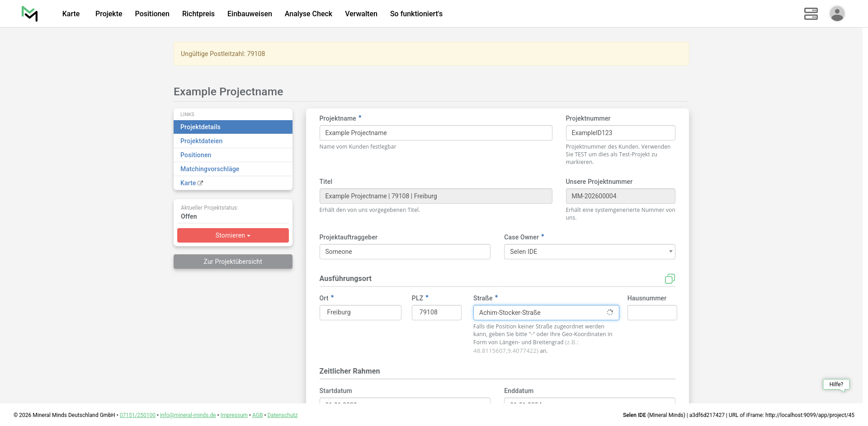
Task: Click the green copy address icon
Action: 670,279
